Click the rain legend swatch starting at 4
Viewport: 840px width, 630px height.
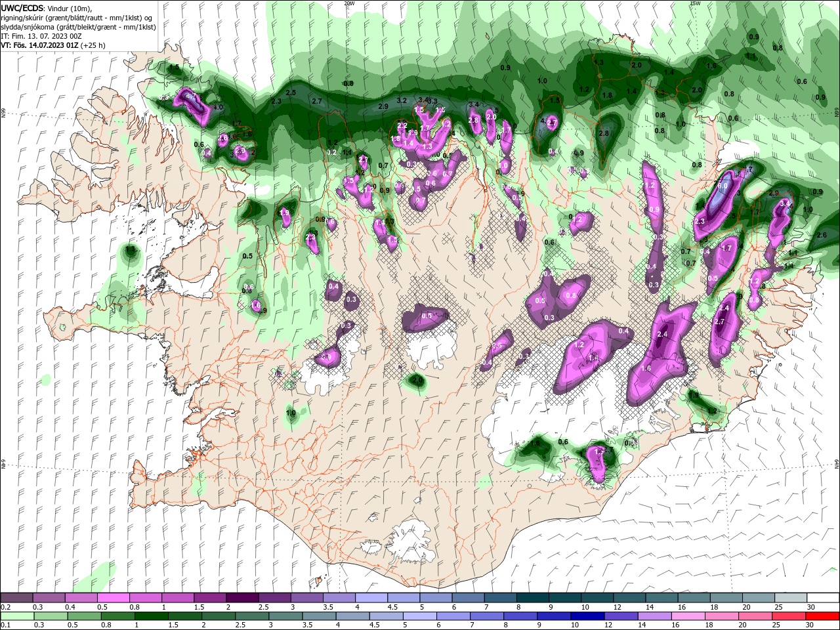pos(352,616)
